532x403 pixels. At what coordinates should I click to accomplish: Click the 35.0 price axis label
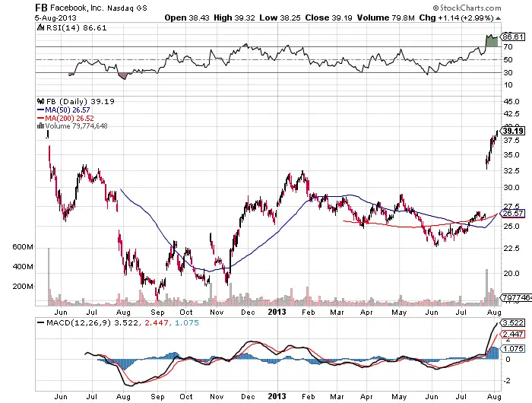point(511,155)
